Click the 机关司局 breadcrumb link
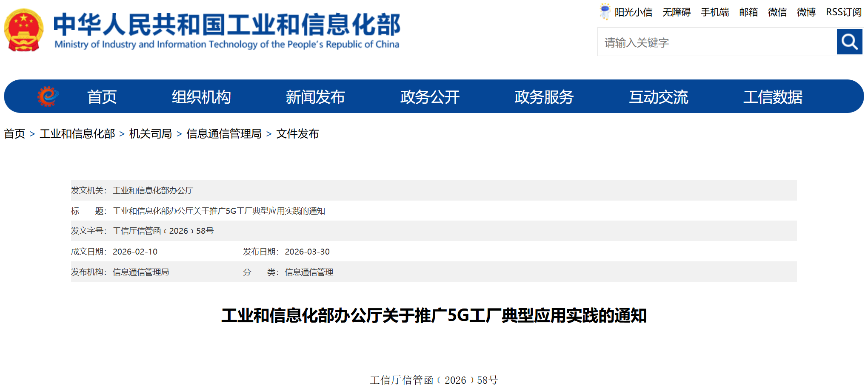This screenshot has width=868, height=388. point(150,134)
